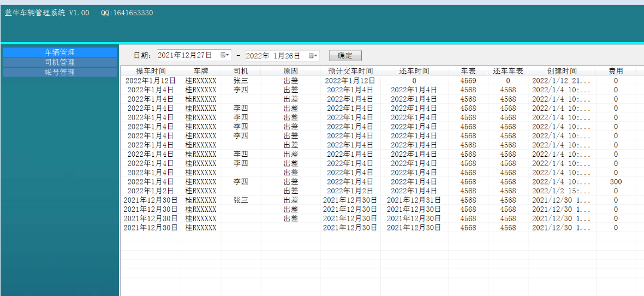Select 桂RXXXXX in the 2022年1月2日 row

pyautogui.click(x=201, y=191)
